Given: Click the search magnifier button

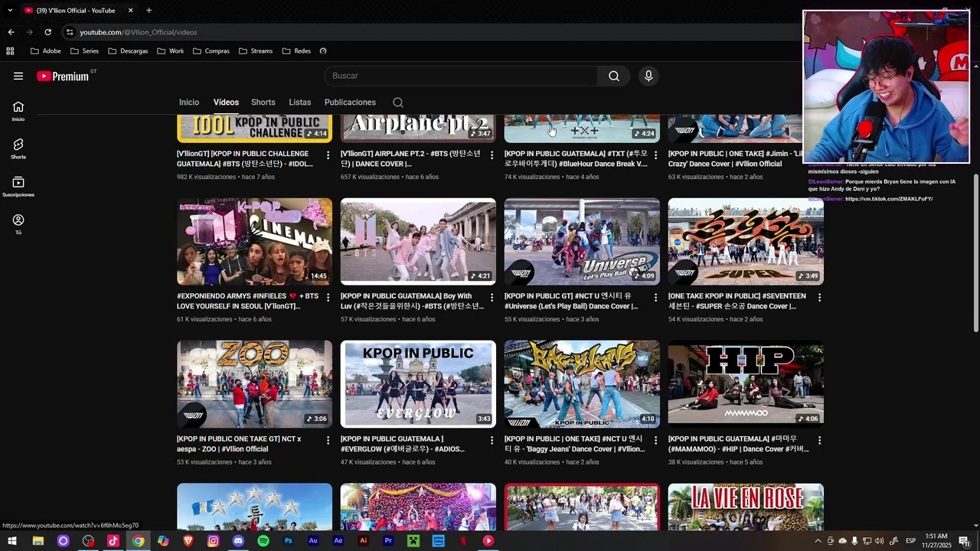Looking at the screenshot, I should (x=614, y=76).
